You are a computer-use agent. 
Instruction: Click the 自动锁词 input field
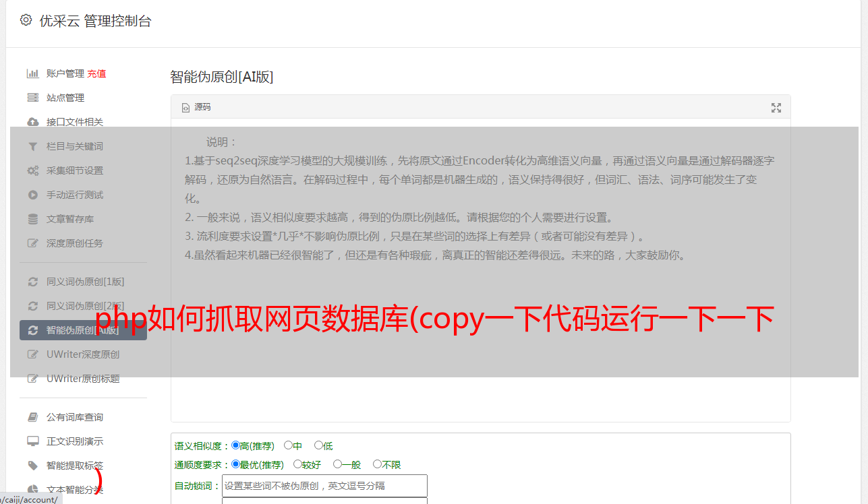pos(324,486)
